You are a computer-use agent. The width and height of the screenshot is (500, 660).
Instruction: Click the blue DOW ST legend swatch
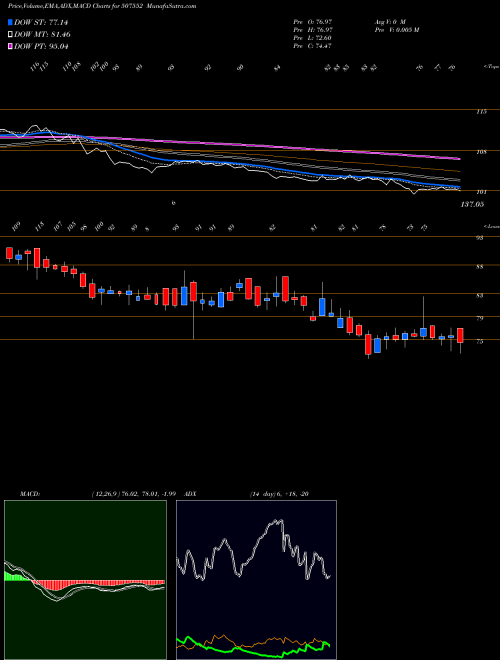click(x=10, y=22)
